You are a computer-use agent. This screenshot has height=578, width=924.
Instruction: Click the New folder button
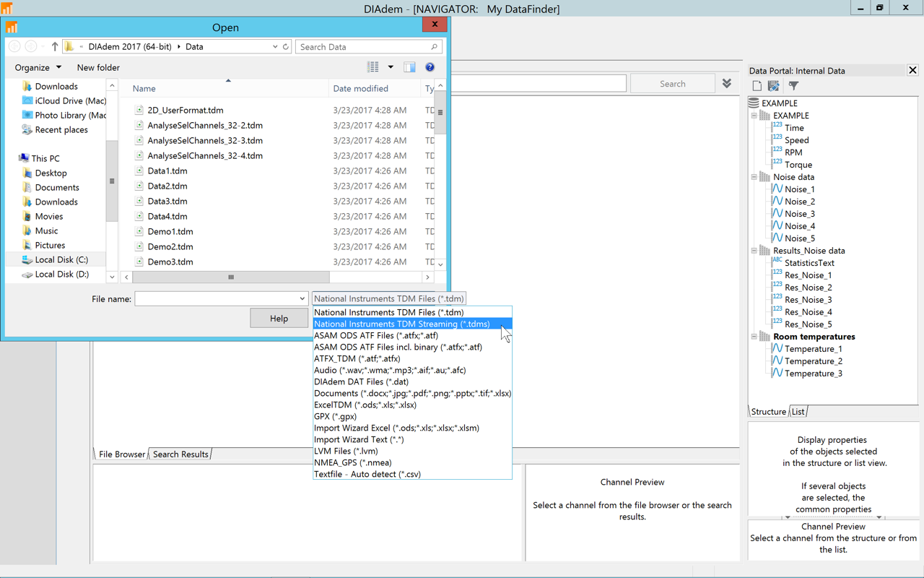[x=98, y=67]
